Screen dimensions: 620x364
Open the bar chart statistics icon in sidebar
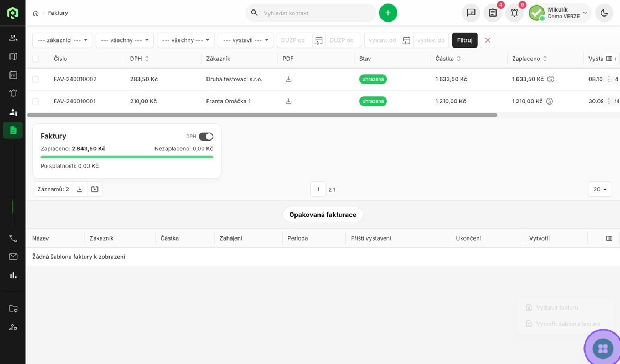pos(13,275)
